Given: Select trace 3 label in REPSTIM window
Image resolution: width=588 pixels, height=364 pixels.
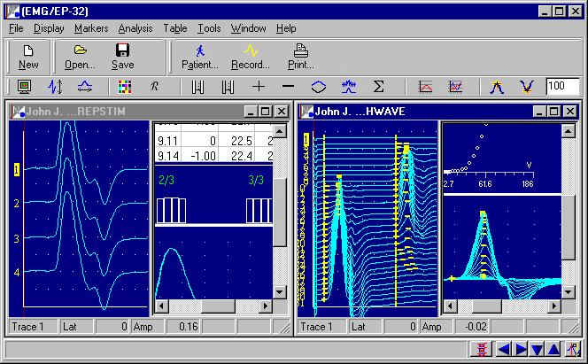Looking at the screenshot, I should click(x=17, y=238).
